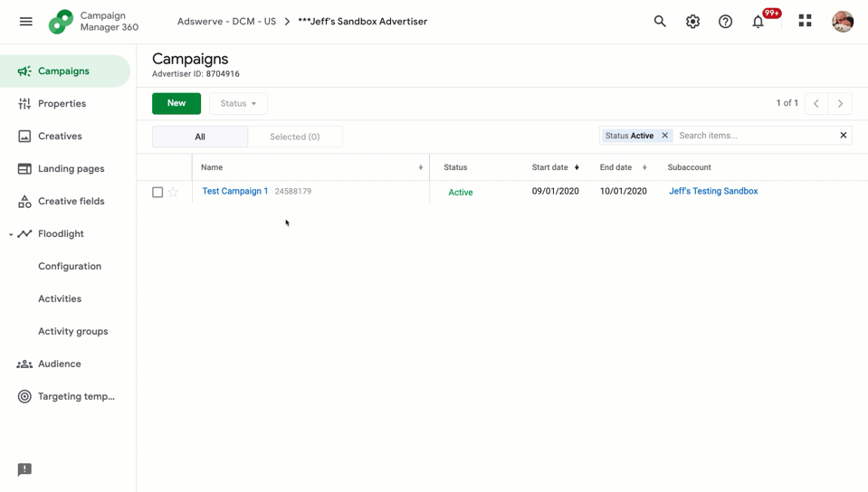Image resolution: width=868 pixels, height=492 pixels.
Task: Open Floodlight Configuration
Action: pyautogui.click(x=70, y=266)
